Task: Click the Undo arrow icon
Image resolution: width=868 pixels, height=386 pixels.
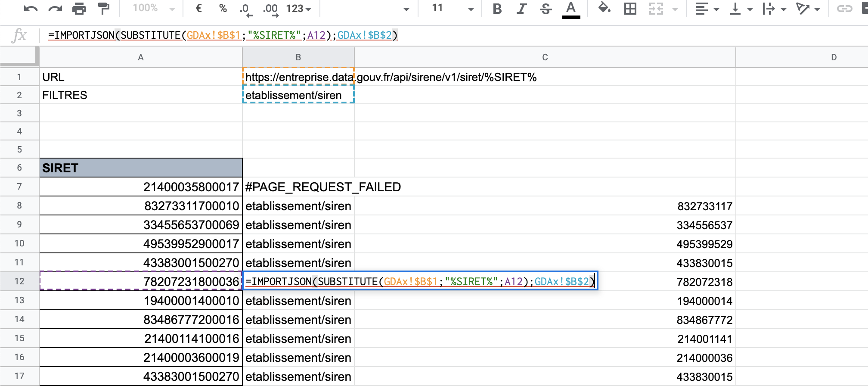Action: click(31, 9)
